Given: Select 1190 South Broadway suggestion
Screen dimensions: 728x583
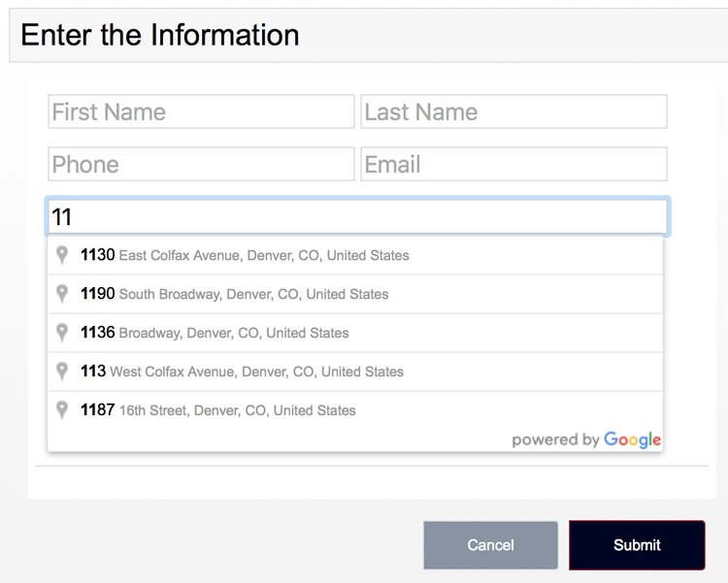Looking at the screenshot, I should click(355, 294).
